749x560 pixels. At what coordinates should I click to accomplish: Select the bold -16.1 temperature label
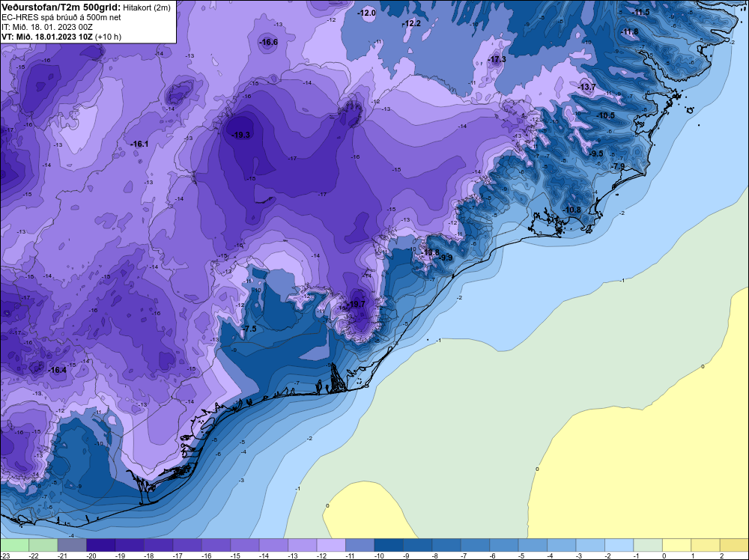click(139, 144)
